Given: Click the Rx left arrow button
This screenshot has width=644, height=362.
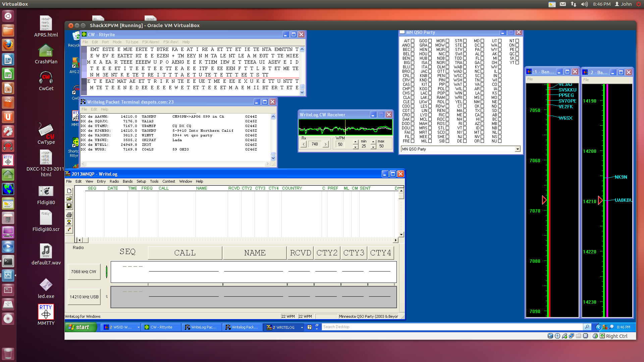Looking at the screenshot, I should pyautogui.click(x=304, y=144).
